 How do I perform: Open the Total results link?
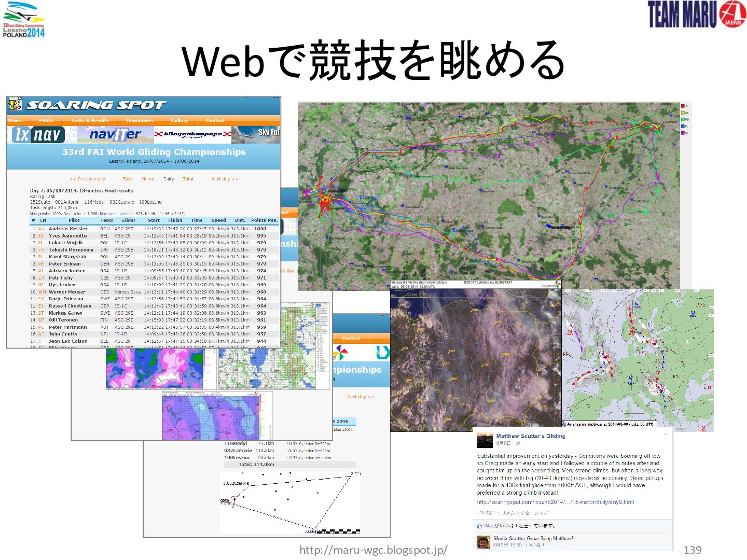pos(188,179)
